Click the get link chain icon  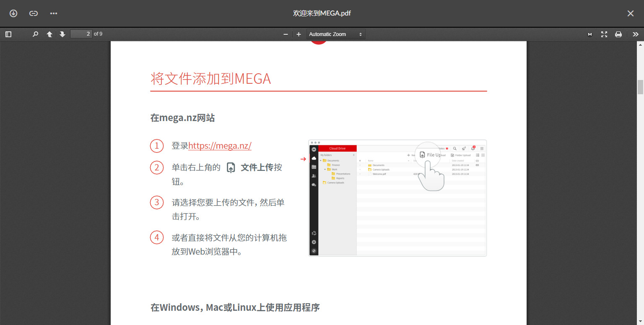(34, 13)
